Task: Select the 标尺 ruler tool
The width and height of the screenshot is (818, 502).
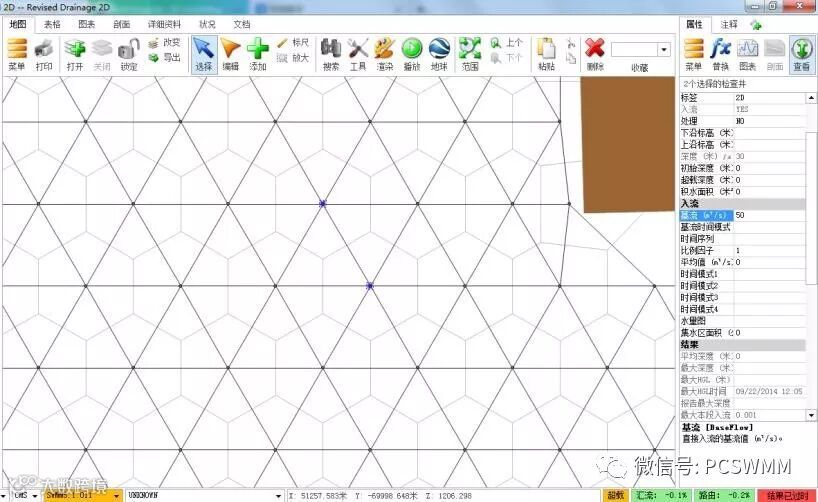Action: click(x=293, y=42)
